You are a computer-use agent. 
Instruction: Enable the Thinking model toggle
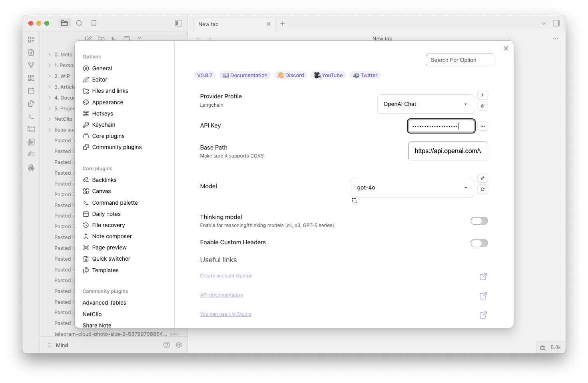click(479, 221)
